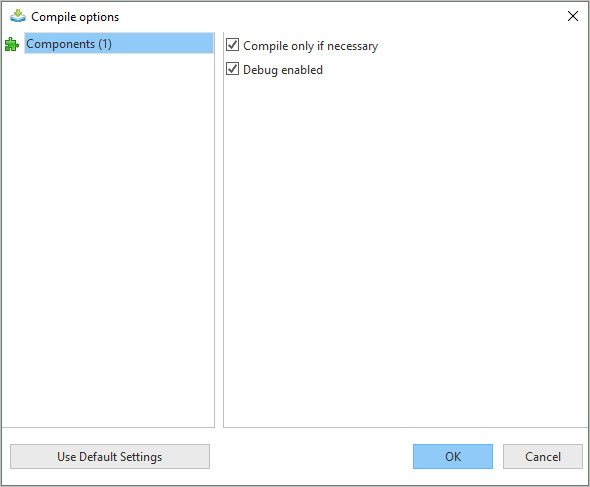Image resolution: width=590 pixels, height=487 pixels.
Task: Close the Compile options dialog with X
Action: (573, 16)
